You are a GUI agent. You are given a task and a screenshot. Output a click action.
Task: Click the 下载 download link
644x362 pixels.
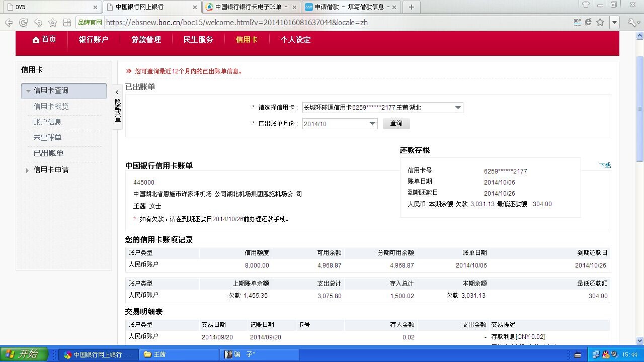tap(605, 165)
